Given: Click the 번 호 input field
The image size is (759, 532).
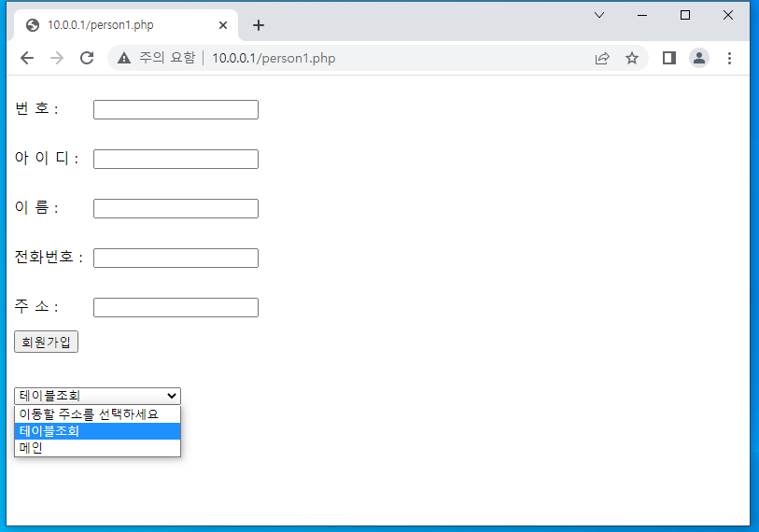Looking at the screenshot, I should 176,109.
